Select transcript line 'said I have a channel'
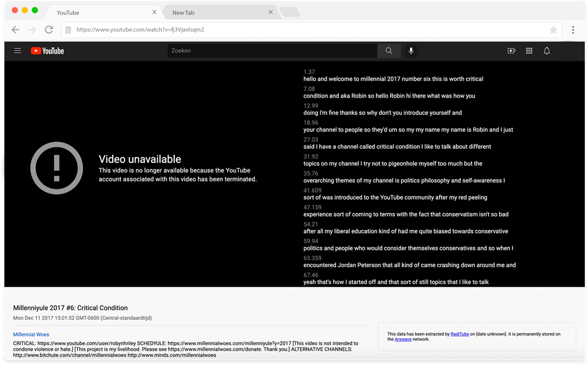588x365 pixels. (x=397, y=147)
